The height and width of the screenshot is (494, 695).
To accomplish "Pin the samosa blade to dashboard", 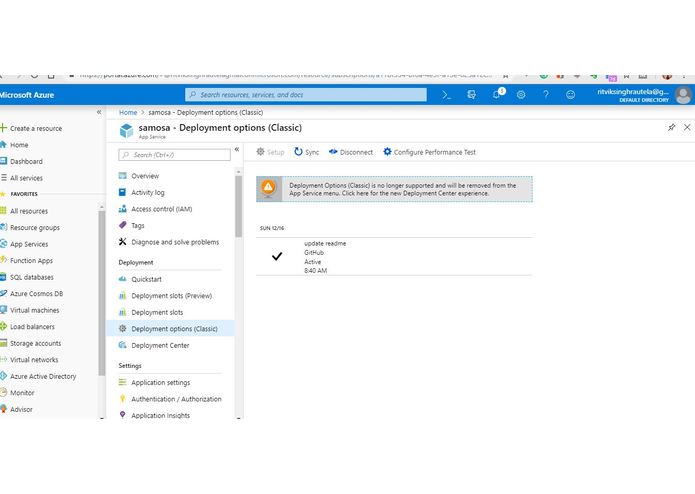I will (671, 128).
